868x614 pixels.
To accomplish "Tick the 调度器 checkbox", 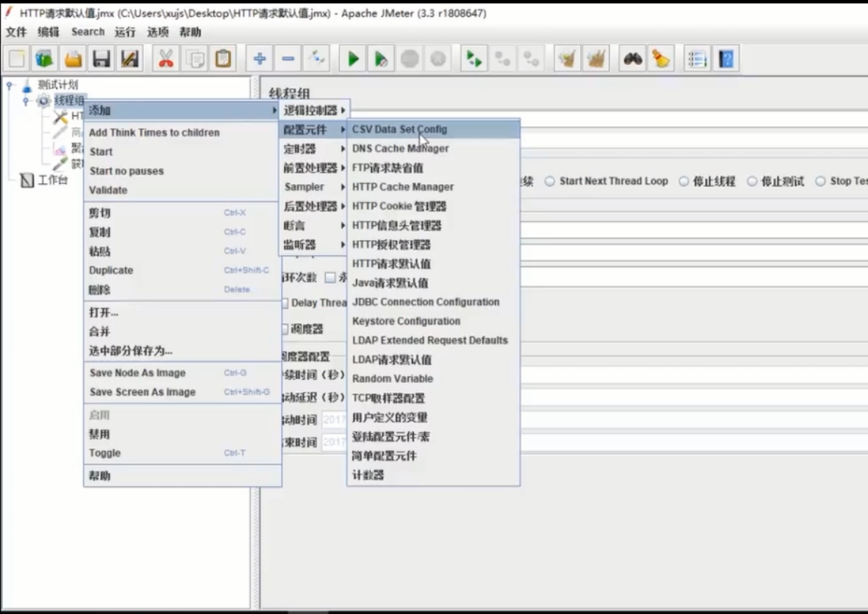I will pyautogui.click(x=284, y=329).
